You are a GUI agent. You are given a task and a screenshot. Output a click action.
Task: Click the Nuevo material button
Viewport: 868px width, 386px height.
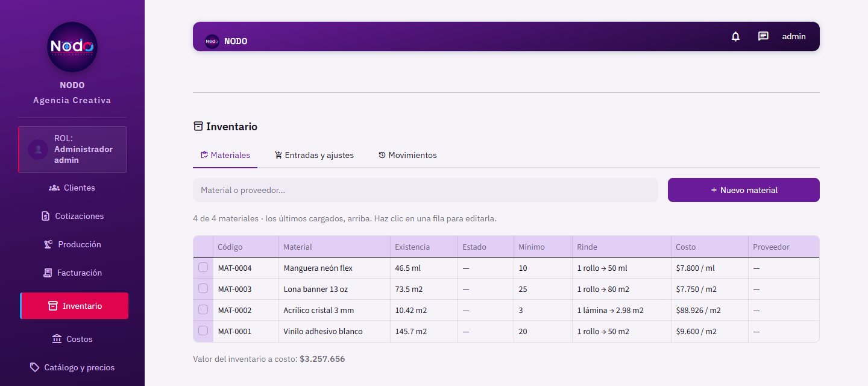tap(744, 190)
